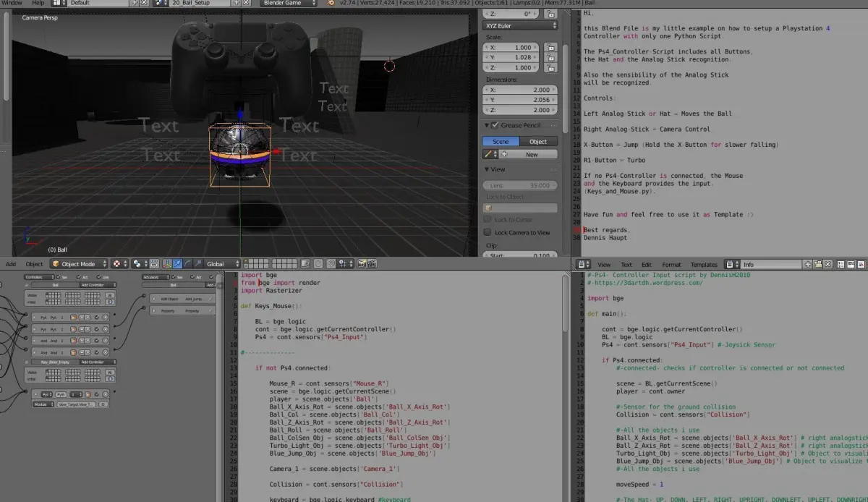Open the grease pencil datablock browser icon
This screenshot has height=502, width=868.
click(490, 154)
